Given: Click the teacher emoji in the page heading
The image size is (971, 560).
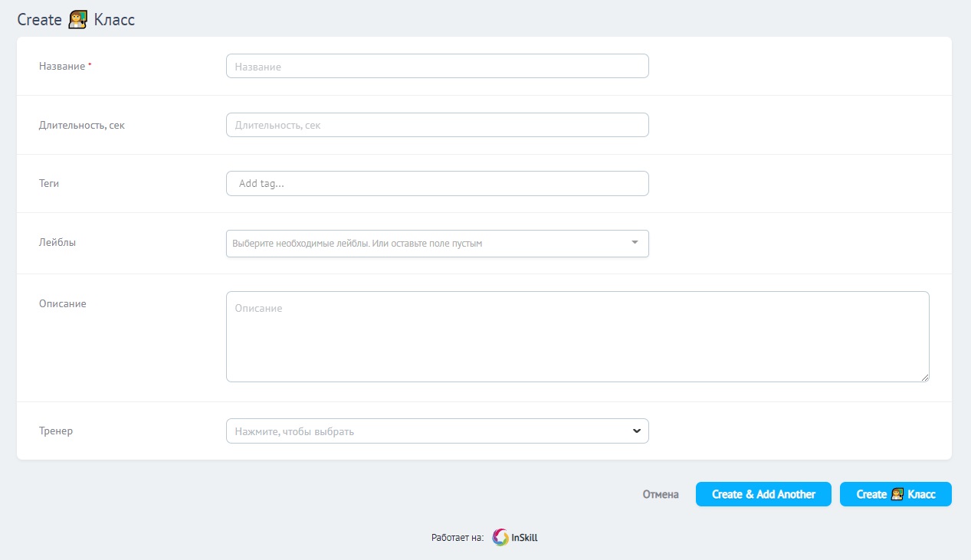Looking at the screenshot, I should click(77, 21).
